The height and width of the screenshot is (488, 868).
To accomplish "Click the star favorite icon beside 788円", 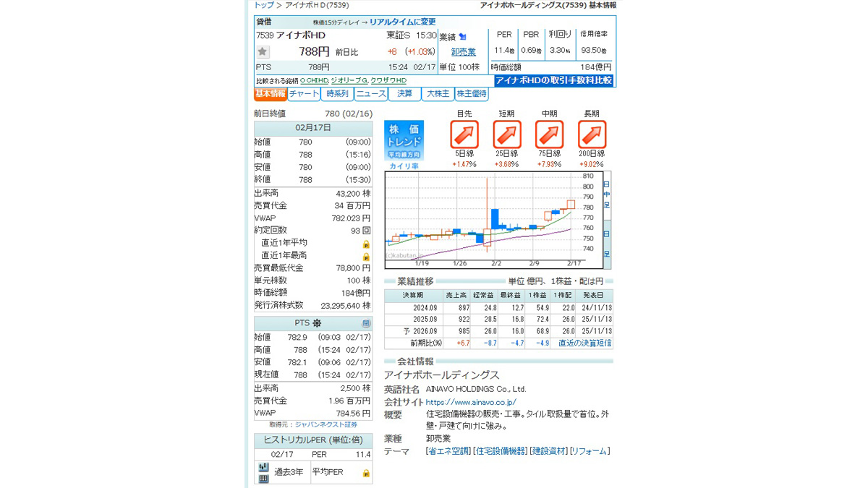I will (263, 51).
